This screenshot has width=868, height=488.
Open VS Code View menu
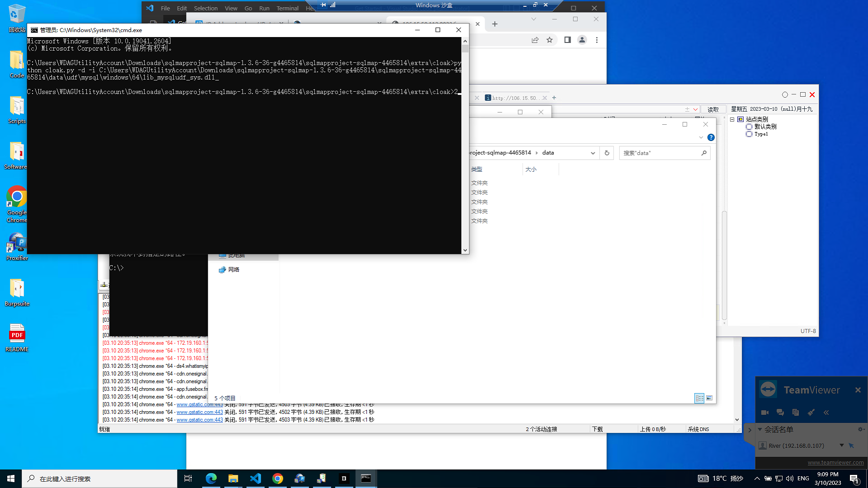231,8
